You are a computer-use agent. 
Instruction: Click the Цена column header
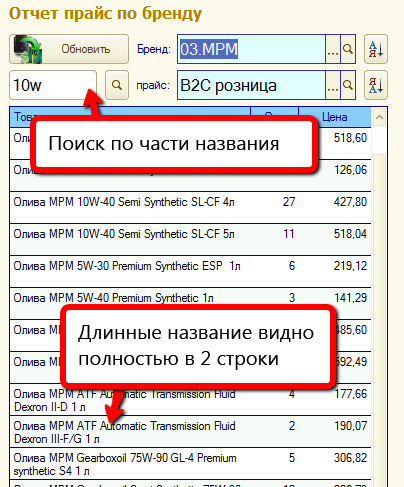pyautogui.click(x=335, y=117)
